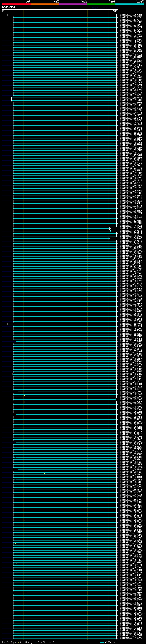Click the UniRef100_B9PX51 label
Image resolution: width=146 pixels, height=644 pixels.
click(x=131, y=324)
